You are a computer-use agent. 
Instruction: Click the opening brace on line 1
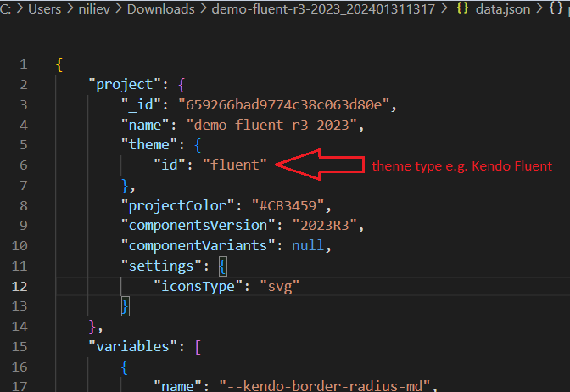tap(59, 65)
